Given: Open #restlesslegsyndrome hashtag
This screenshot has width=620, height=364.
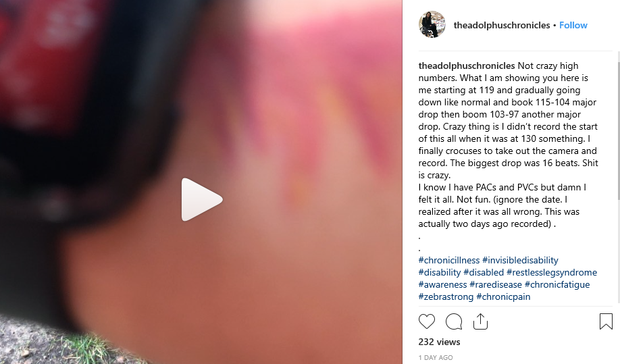Looking at the screenshot, I should pyautogui.click(x=552, y=272).
